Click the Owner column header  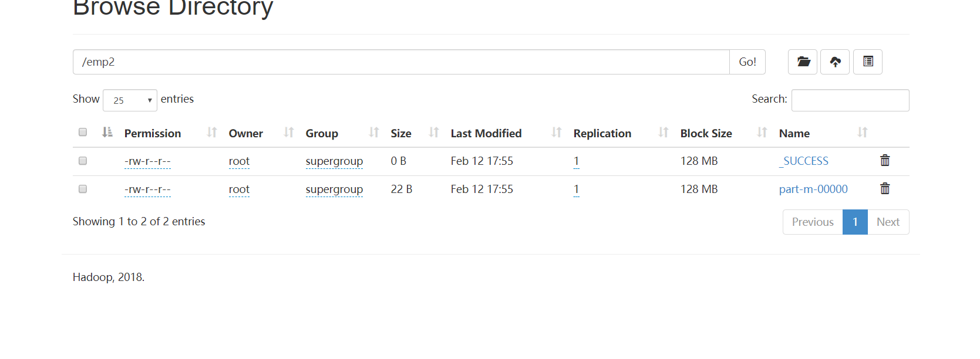[x=246, y=133]
